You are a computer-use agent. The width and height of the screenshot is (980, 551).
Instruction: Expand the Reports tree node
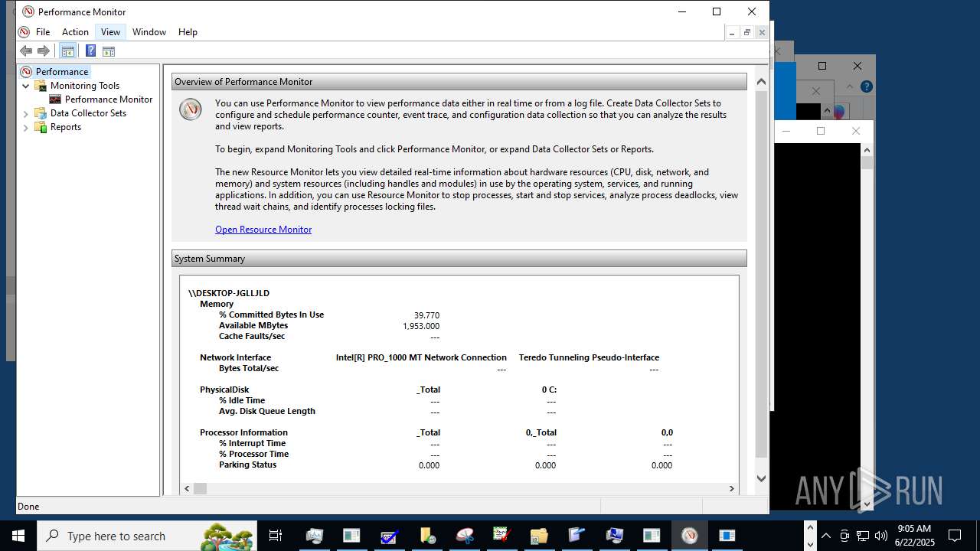click(x=26, y=127)
